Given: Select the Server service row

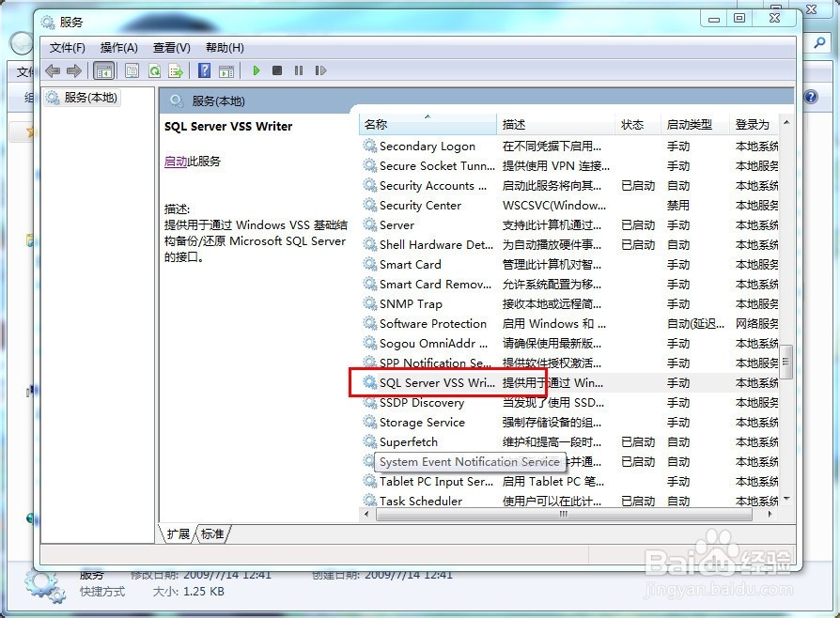Looking at the screenshot, I should [x=569, y=224].
